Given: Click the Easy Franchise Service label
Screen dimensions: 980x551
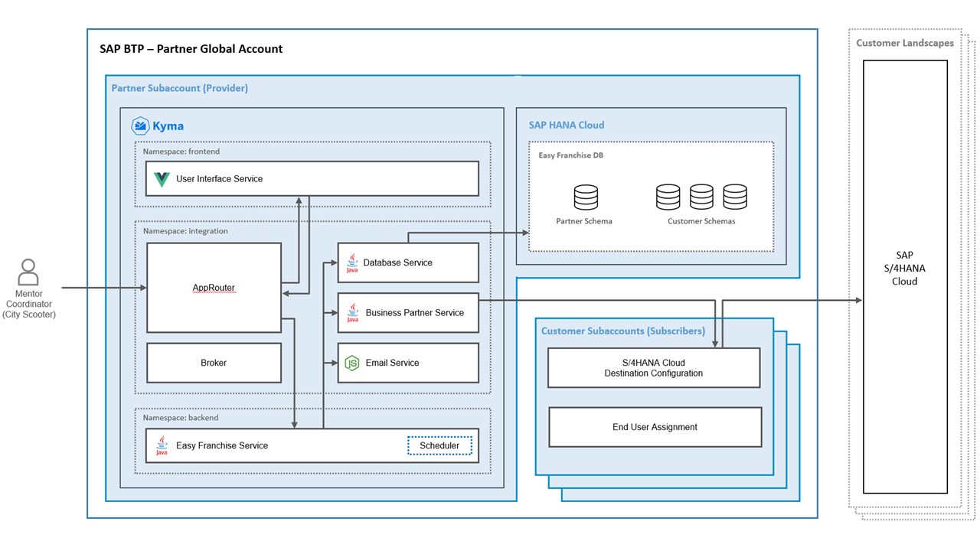Looking at the screenshot, I should coord(222,445).
